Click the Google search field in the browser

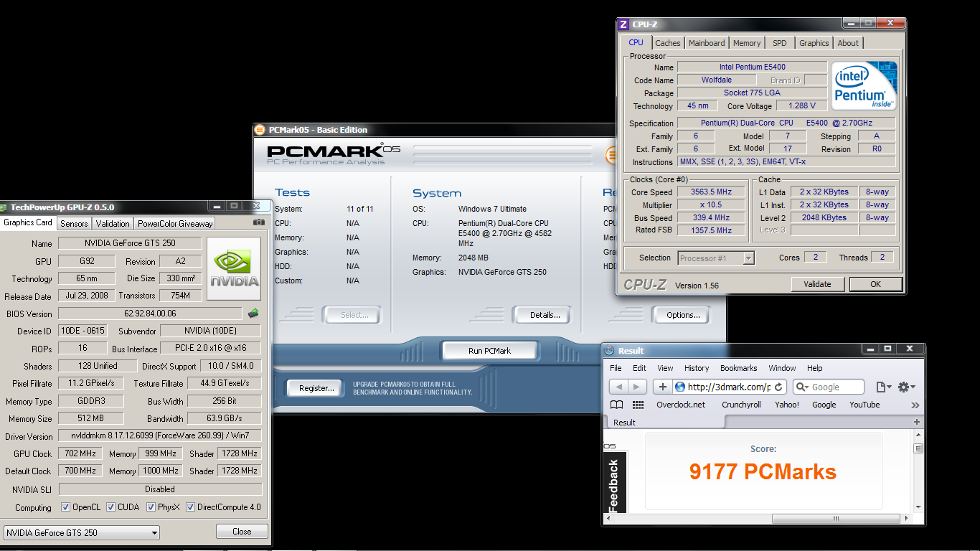(829, 387)
